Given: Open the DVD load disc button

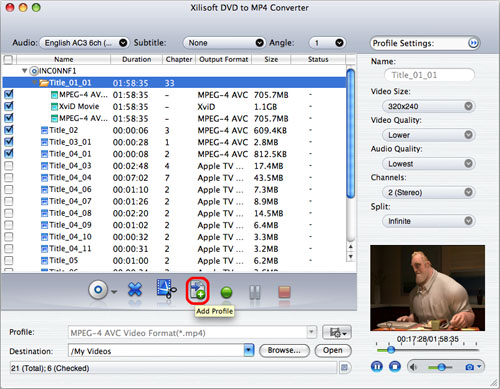Looking at the screenshot, I should click(98, 290).
